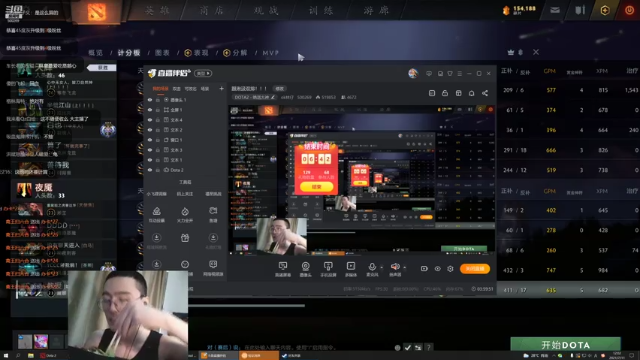Mute the speaker in streaming app
Image resolution: width=640 pixels, height=360 pixels.
coord(395,267)
